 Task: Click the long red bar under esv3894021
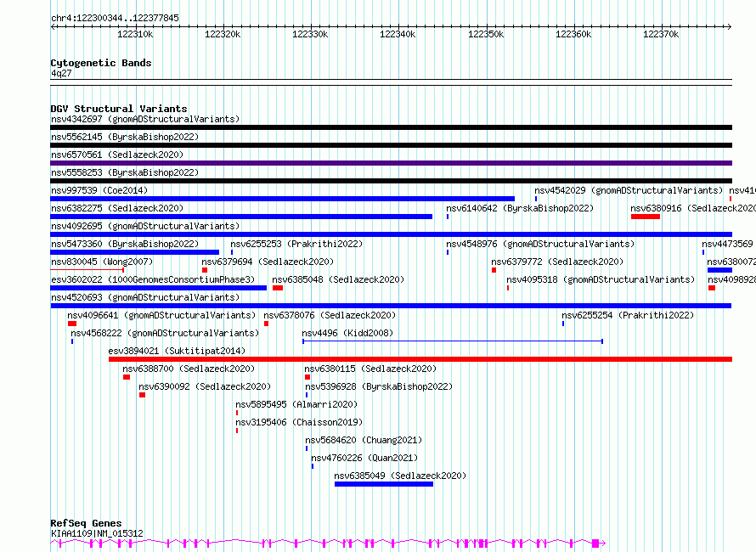pos(420,359)
